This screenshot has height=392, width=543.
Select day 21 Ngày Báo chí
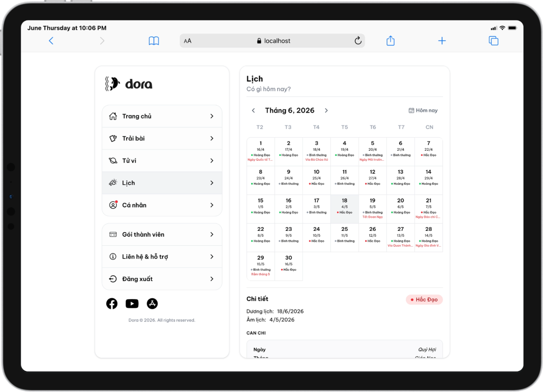pyautogui.click(x=429, y=209)
